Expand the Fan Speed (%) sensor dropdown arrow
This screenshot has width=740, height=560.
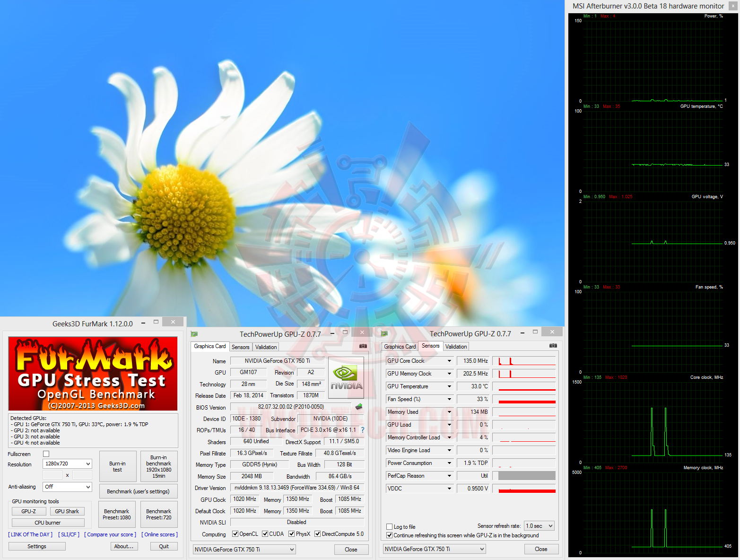(x=449, y=399)
